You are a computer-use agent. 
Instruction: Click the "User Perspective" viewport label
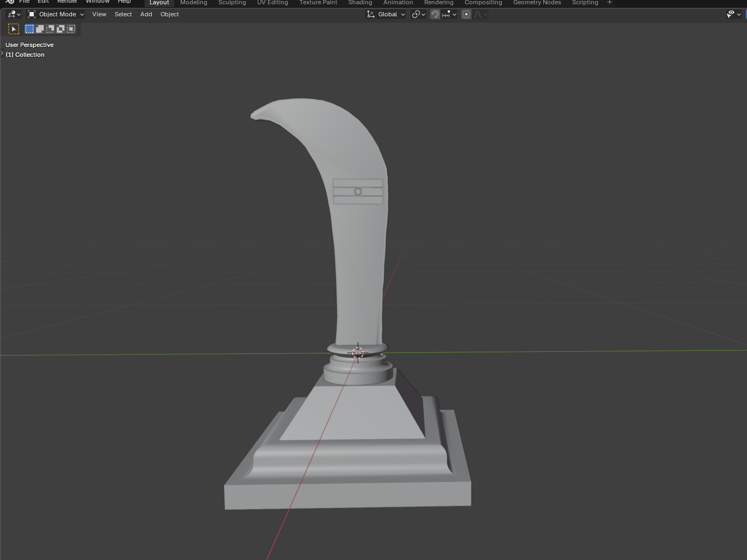pos(29,45)
